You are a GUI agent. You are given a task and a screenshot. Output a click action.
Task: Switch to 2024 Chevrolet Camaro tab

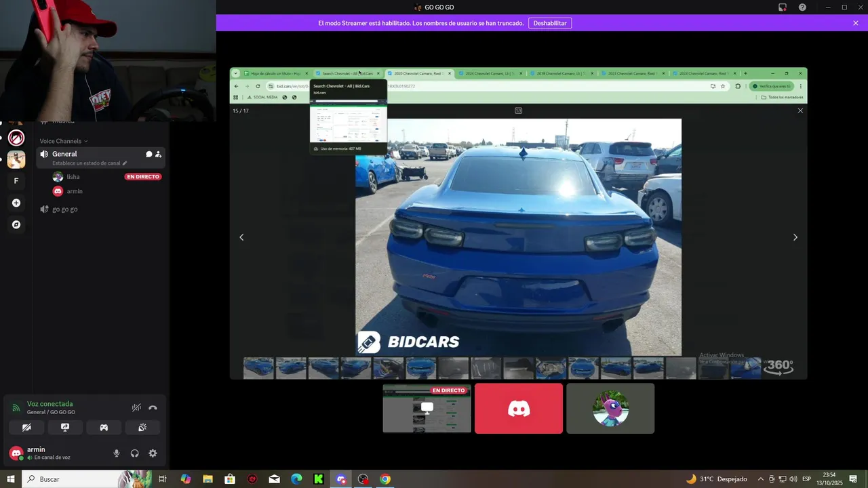pyautogui.click(x=490, y=73)
